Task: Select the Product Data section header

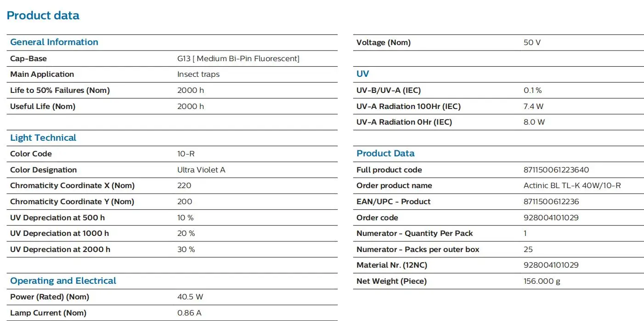Action: 385,153
